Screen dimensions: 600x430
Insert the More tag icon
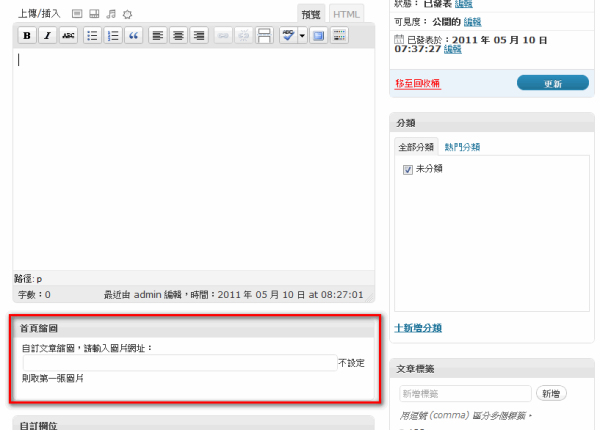coord(264,36)
